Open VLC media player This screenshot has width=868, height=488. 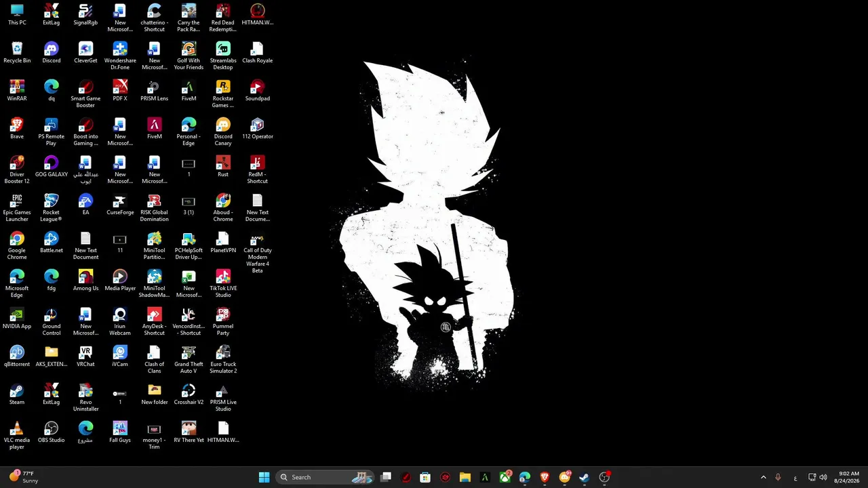click(x=17, y=436)
